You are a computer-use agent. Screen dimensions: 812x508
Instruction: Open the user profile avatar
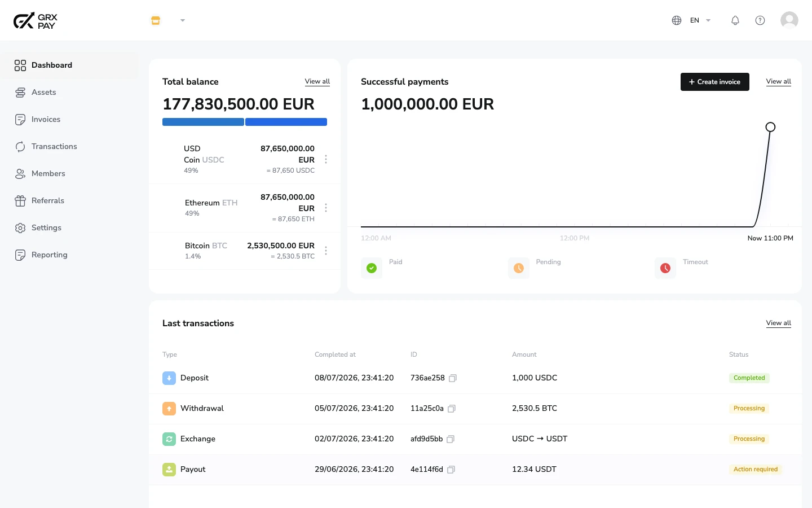(x=789, y=20)
